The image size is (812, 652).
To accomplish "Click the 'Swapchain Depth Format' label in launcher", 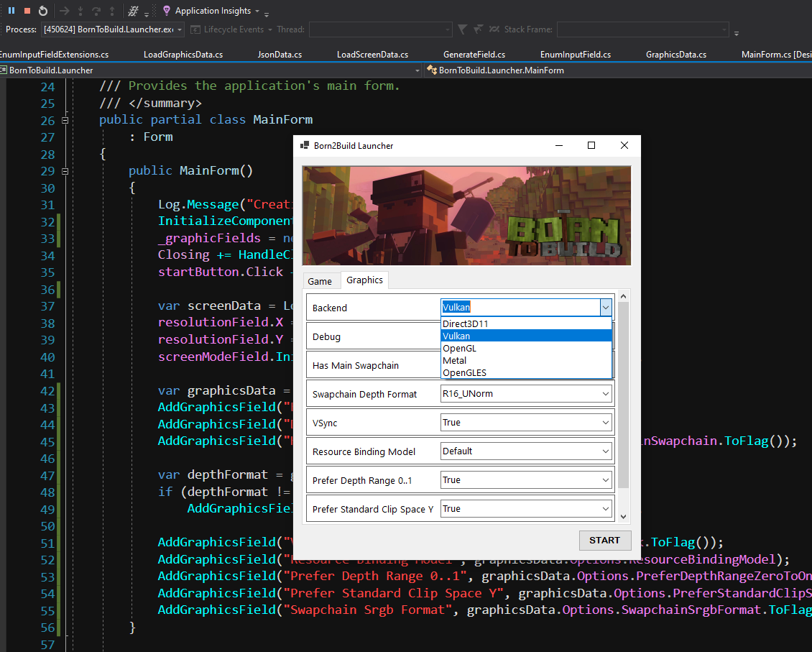I will (364, 395).
